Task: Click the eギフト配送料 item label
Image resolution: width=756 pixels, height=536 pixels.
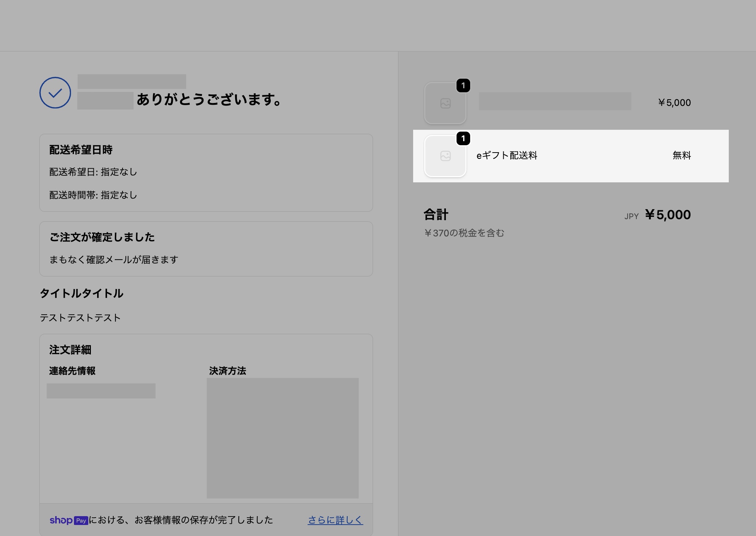Action: (507, 156)
